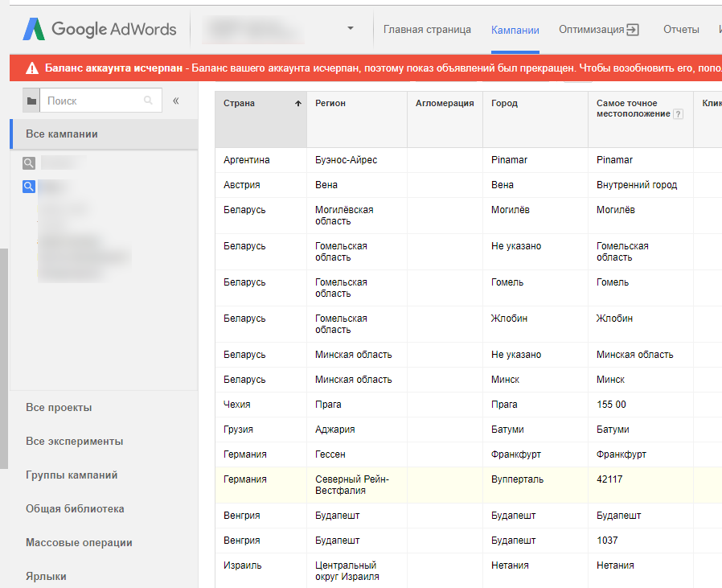Viewport: 722px width, 588px height.
Task: Open the account selector dropdown arrow
Action: click(351, 29)
